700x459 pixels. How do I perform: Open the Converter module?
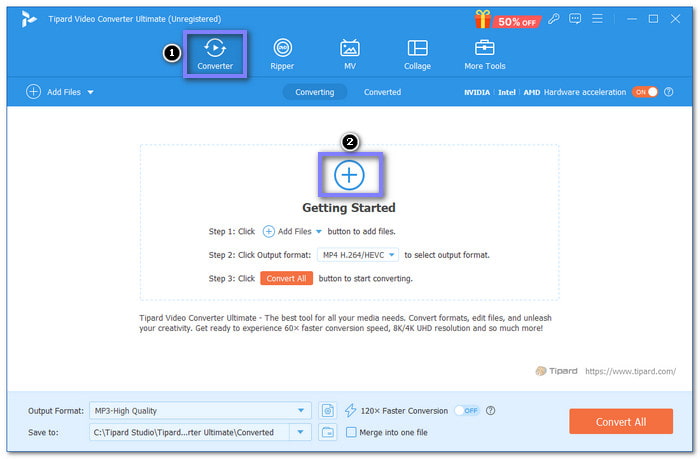(x=215, y=54)
